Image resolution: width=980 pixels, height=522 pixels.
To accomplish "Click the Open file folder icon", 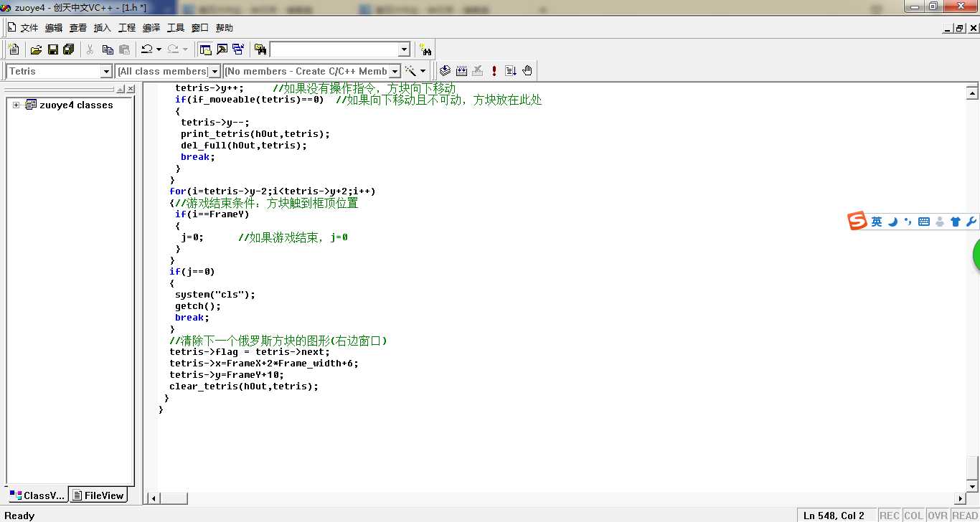I will click(x=36, y=49).
